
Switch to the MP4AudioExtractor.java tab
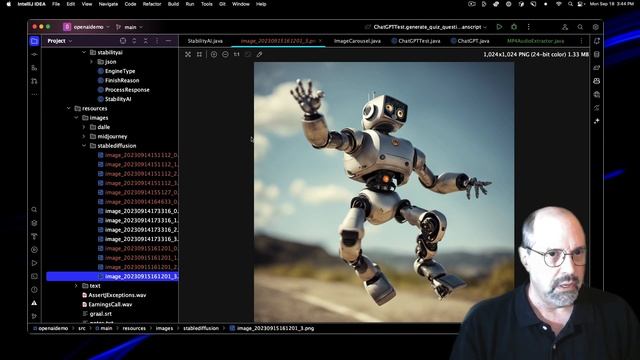tap(535, 41)
